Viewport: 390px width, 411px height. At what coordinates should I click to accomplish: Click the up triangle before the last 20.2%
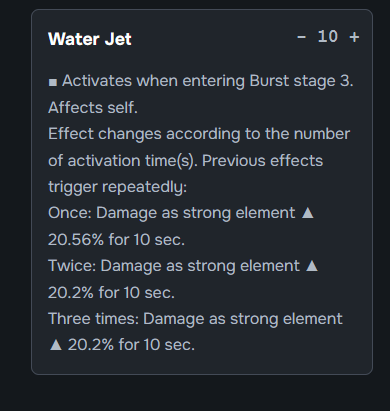pyautogui.click(x=56, y=345)
